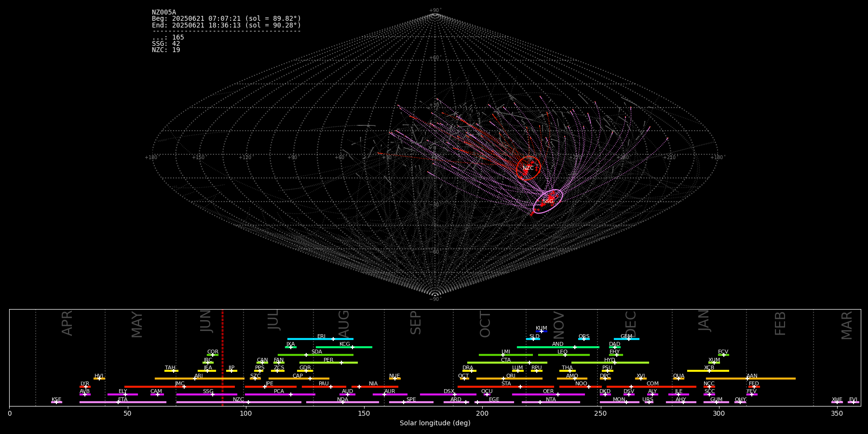Click the DAD shower label
This screenshot has height=434, width=868.
click(x=615, y=344)
